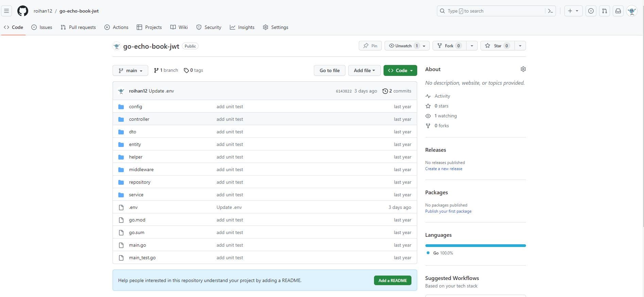
Task: Open the notifications inbox icon
Action: [618, 11]
